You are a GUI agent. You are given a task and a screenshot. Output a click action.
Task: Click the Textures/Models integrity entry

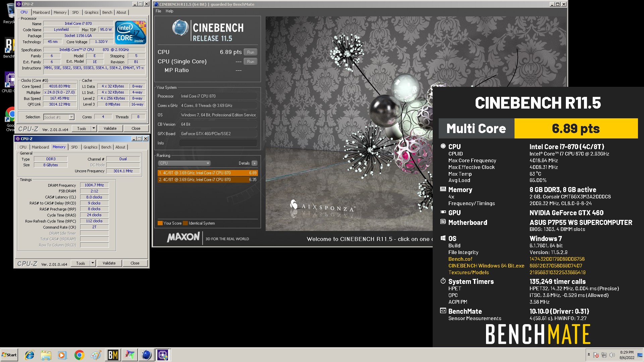pyautogui.click(x=469, y=273)
